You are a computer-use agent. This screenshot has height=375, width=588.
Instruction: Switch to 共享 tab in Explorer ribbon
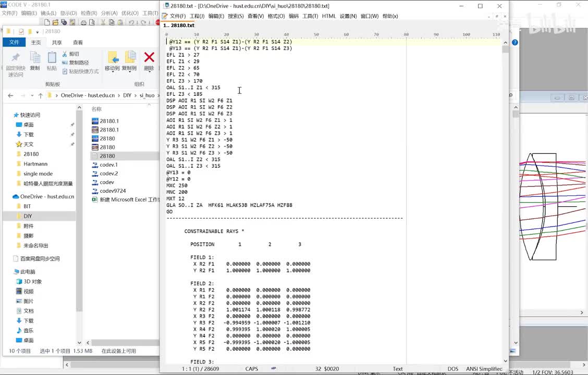57,42
